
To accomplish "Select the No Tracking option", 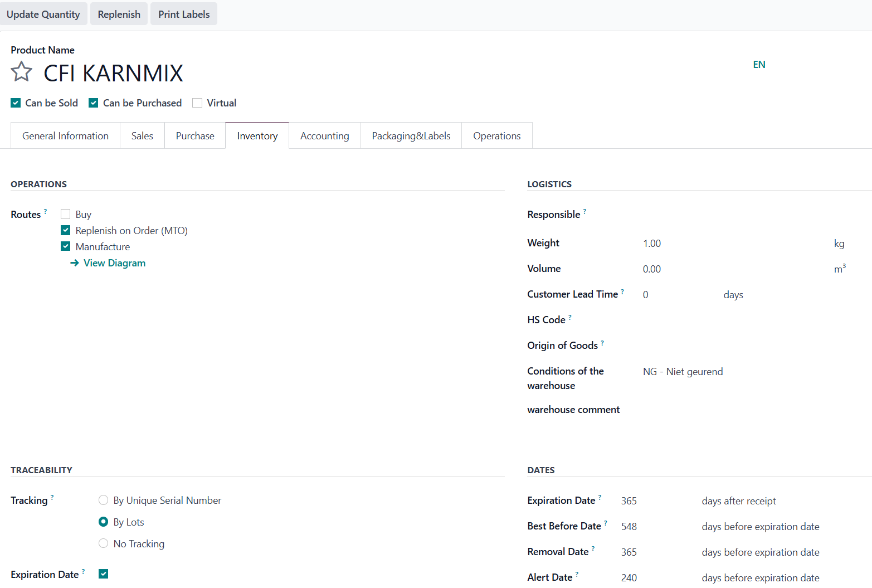I will pyautogui.click(x=104, y=543).
